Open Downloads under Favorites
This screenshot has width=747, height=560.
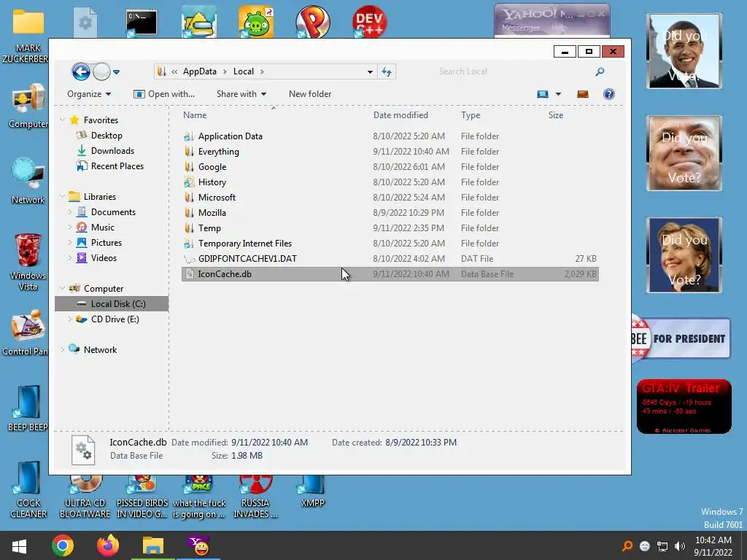coord(112,150)
